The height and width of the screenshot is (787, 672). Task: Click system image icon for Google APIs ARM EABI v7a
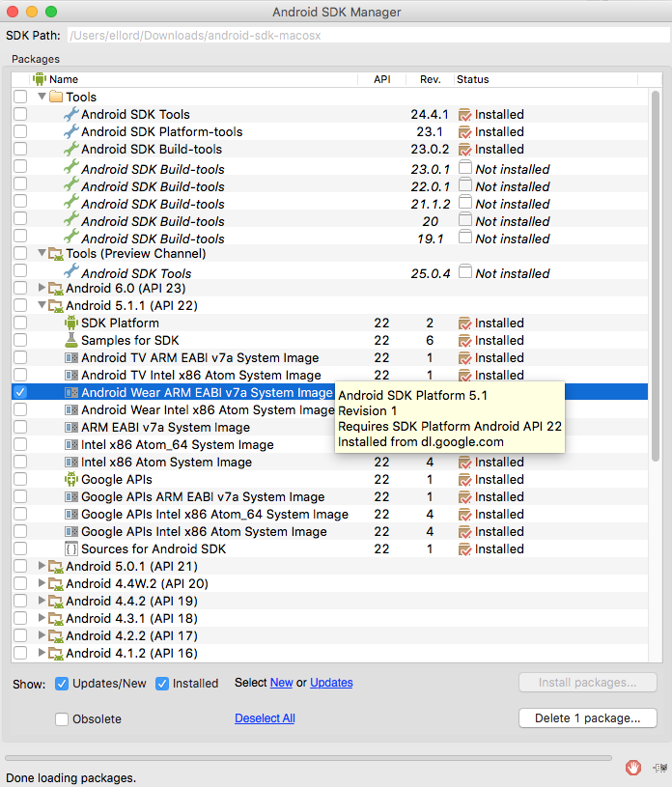(71, 497)
